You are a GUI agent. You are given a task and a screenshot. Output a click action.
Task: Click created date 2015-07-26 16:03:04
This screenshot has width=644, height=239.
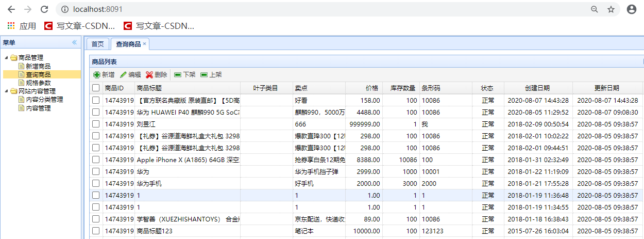pos(538,231)
